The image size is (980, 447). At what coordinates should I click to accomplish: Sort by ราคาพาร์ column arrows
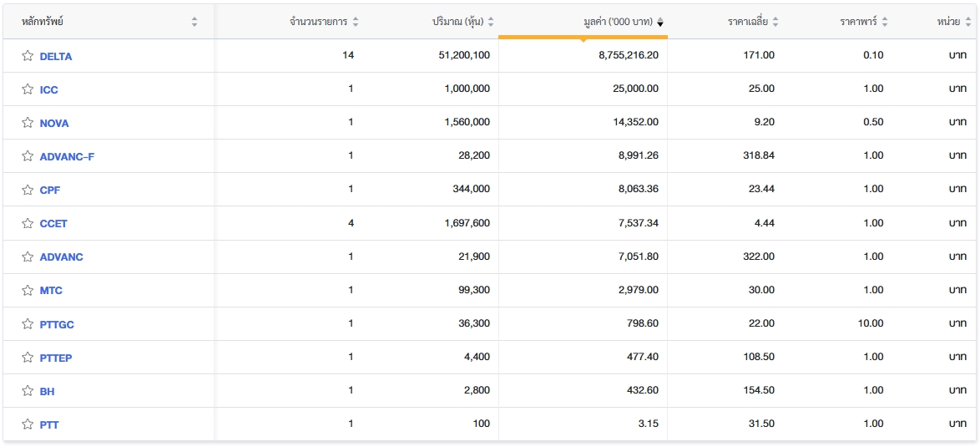point(885,22)
